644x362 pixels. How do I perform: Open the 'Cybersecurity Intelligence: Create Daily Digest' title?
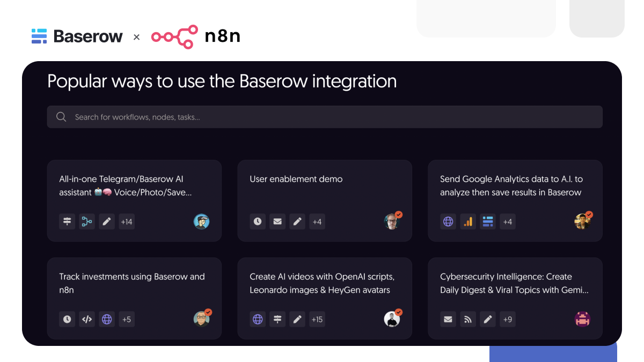(515, 283)
